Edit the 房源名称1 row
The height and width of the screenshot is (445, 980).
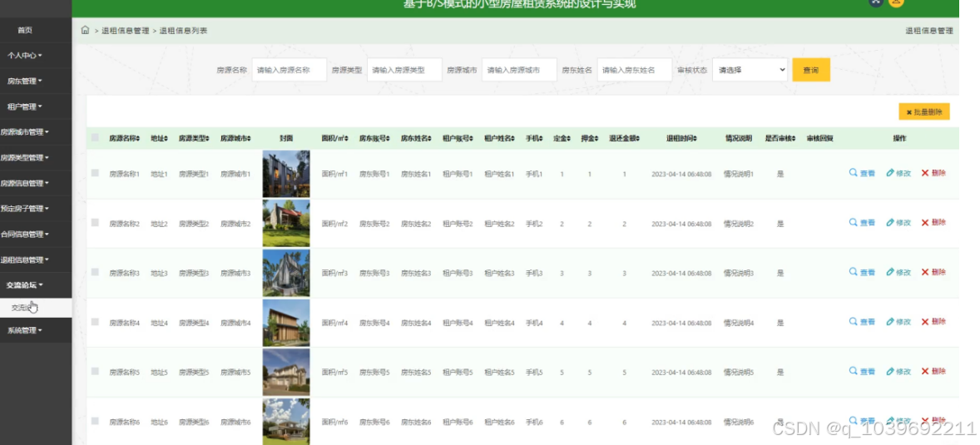pyautogui.click(x=898, y=173)
